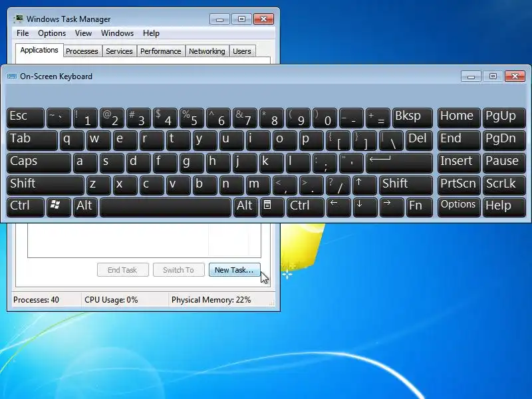Click the On-Screen Keyboard title icon
This screenshot has width=532, height=399.
click(12, 76)
